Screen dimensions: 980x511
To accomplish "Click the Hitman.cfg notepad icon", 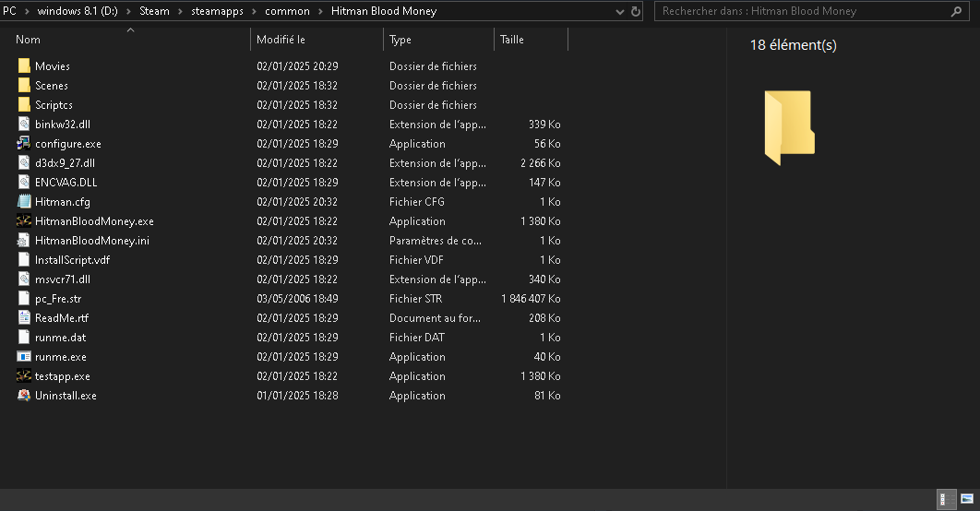I will tap(24, 202).
